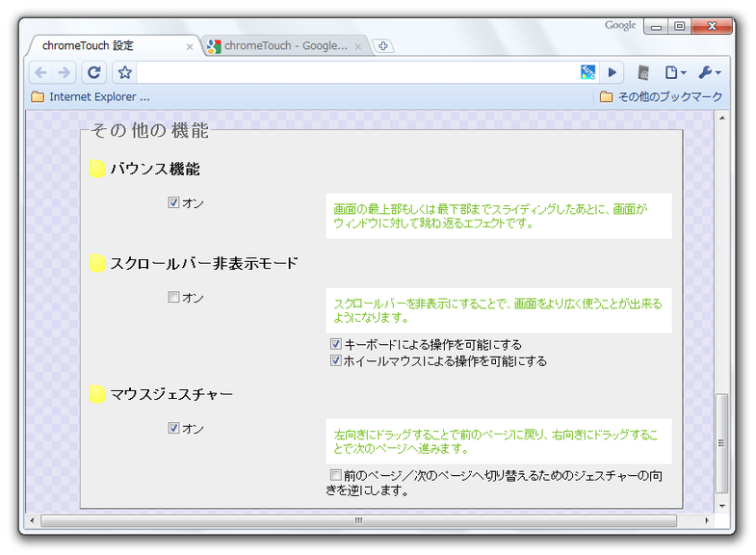Image resolution: width=756 pixels, height=555 pixels.
Task: Click the Go play arrow button
Action: [x=613, y=73]
